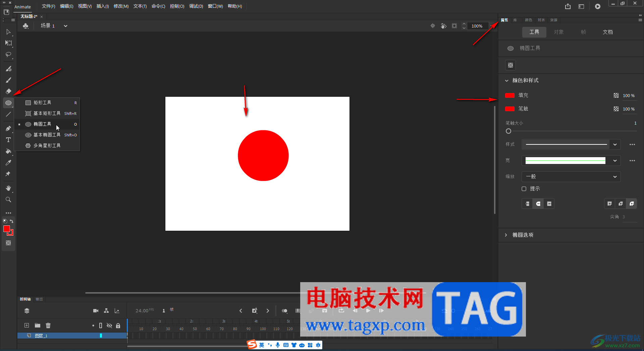Open the workspace switcher icon
This screenshot has height=351, width=644.
[581, 6]
